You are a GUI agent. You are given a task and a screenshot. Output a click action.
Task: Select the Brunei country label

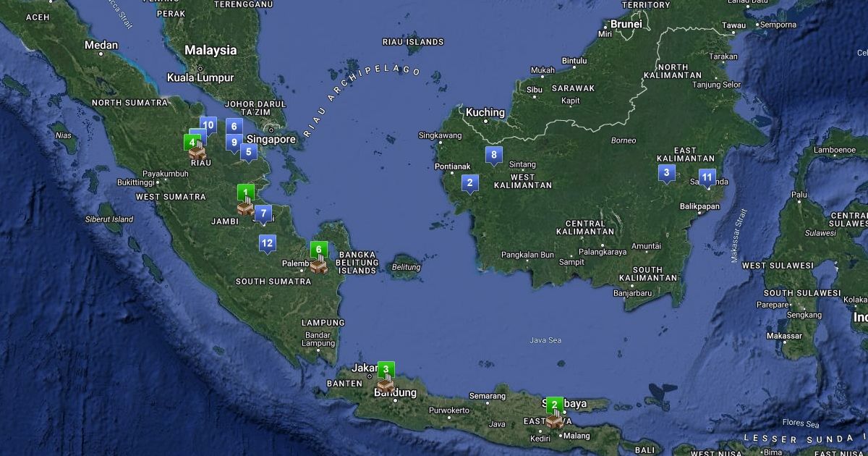626,24
